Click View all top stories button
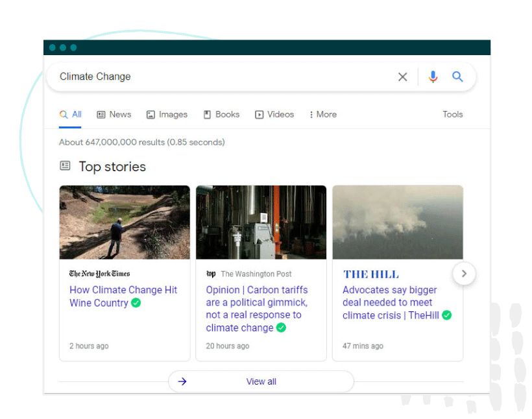The image size is (532, 419). click(x=261, y=381)
